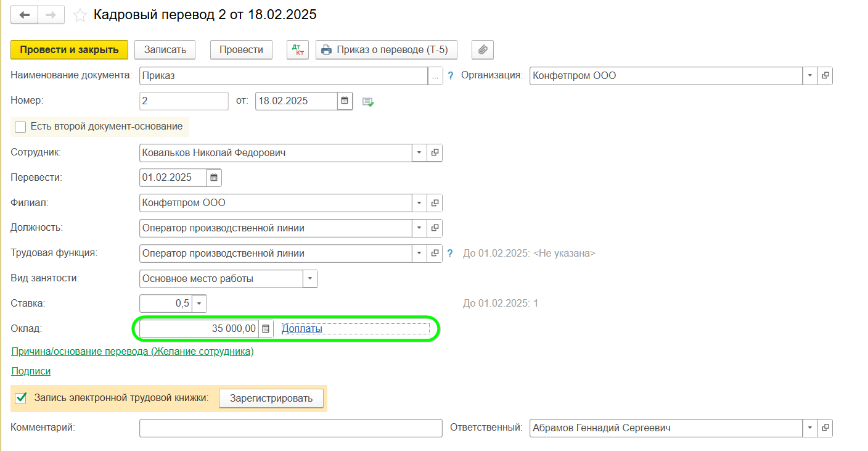Expand Ставка dropdown arrow
This screenshot has height=451, width=868.
[x=199, y=304]
